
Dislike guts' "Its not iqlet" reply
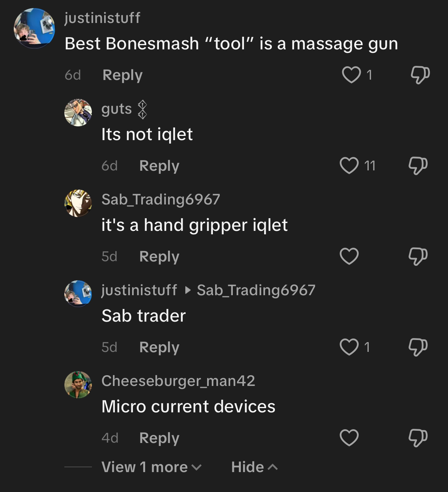(418, 165)
